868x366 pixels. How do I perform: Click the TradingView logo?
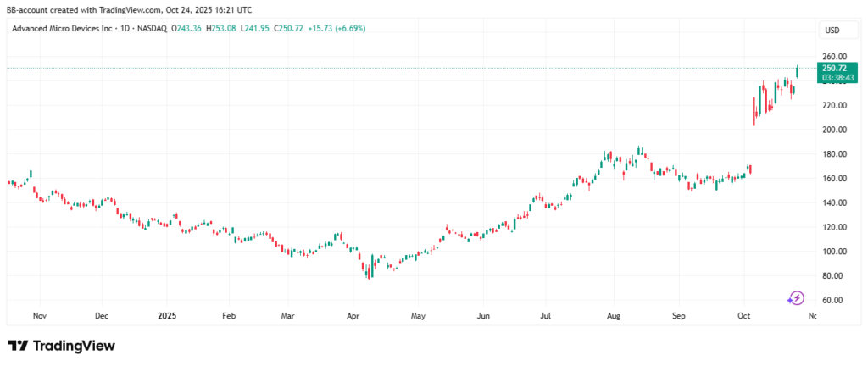(x=61, y=346)
